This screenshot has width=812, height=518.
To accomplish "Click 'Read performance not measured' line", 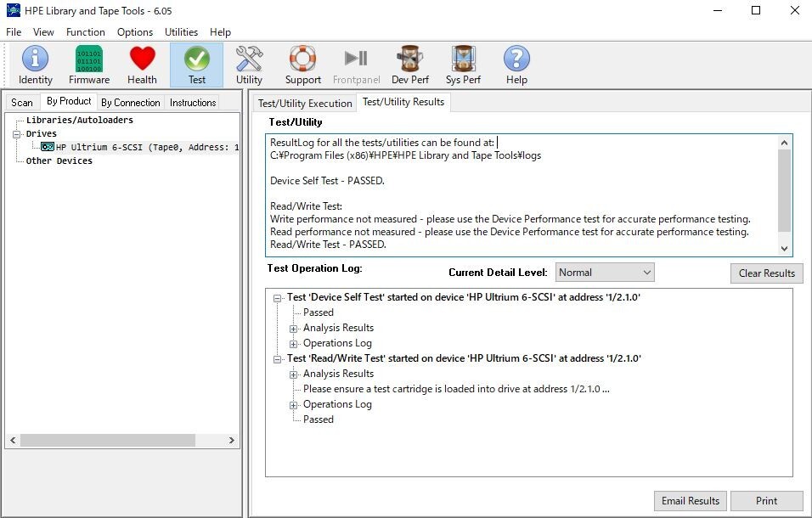I will pyautogui.click(x=510, y=231).
